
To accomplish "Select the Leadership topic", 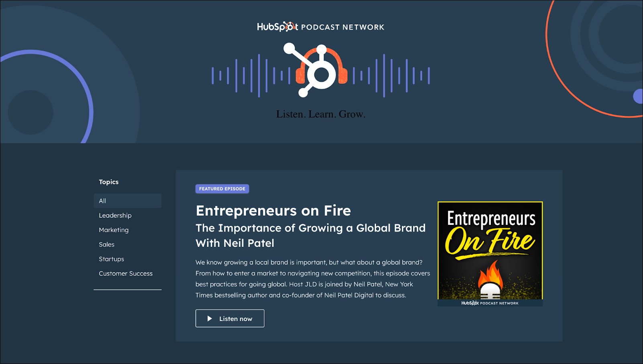I will 115,215.
